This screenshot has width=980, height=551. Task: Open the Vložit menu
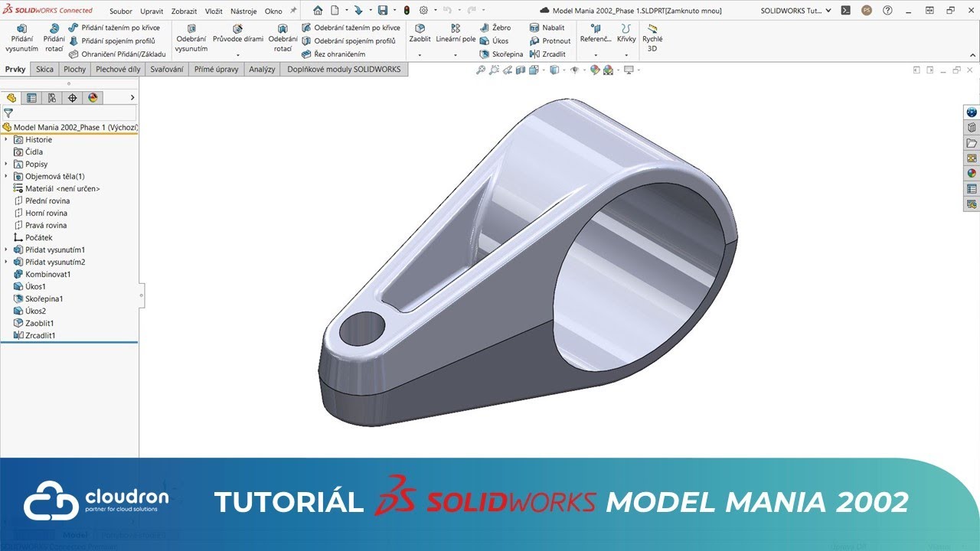click(x=214, y=11)
